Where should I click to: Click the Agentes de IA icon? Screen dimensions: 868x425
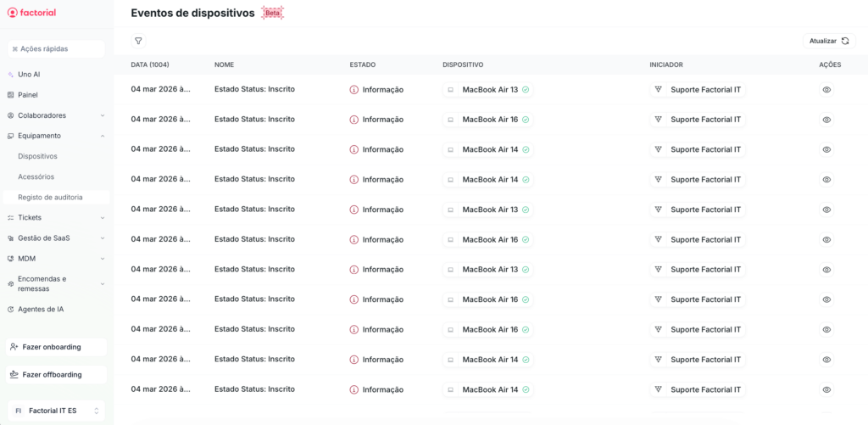pyautogui.click(x=10, y=310)
